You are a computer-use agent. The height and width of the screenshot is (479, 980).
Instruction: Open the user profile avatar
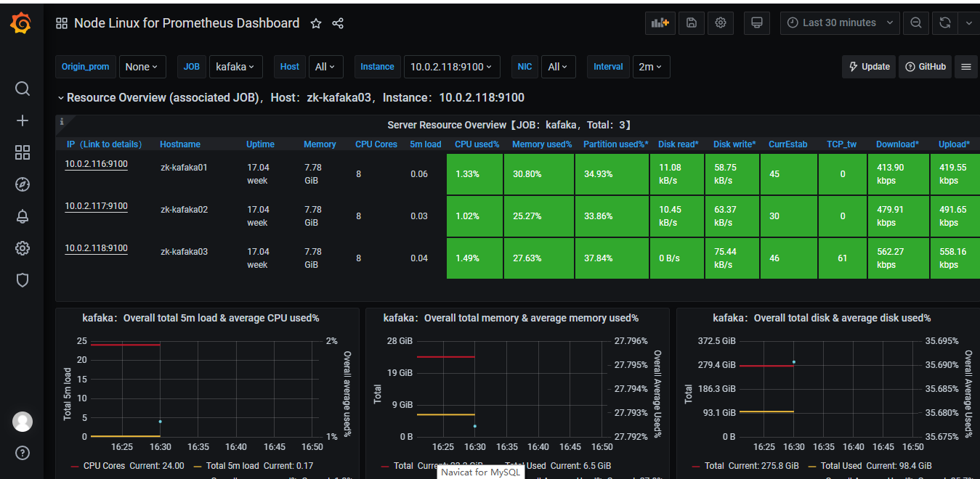tap(23, 422)
